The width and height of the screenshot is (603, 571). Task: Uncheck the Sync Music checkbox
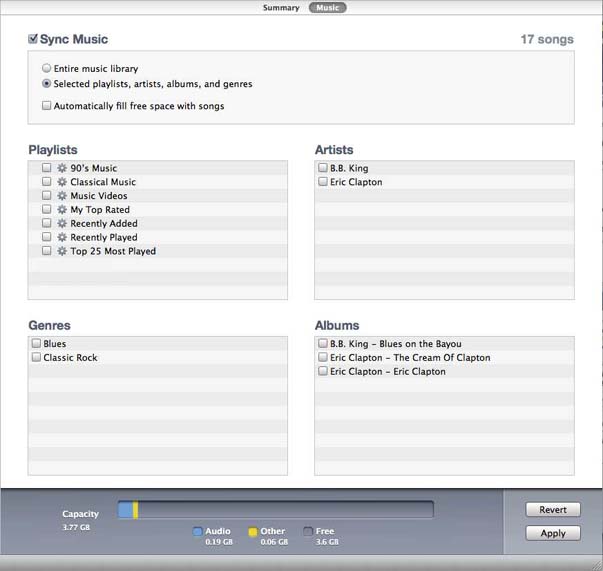tap(33, 39)
